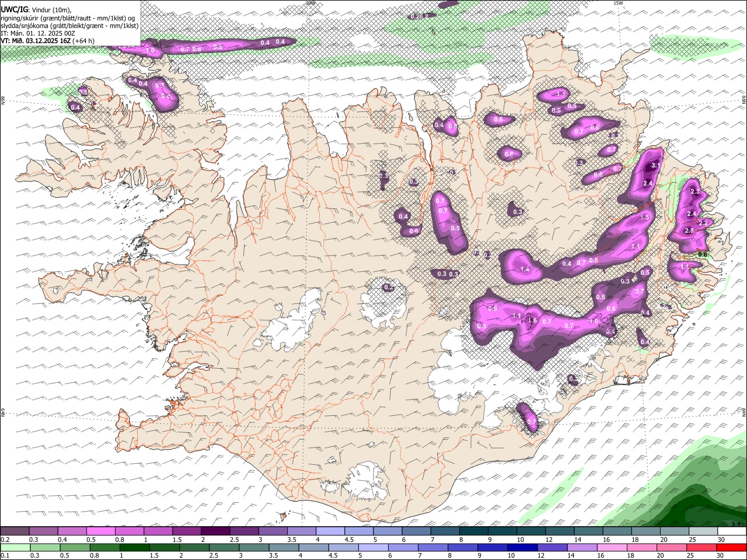Click the 1.6 snowfall value on map

532,320
